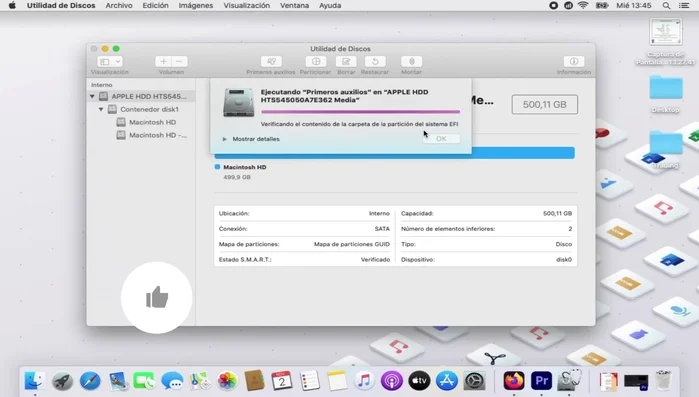Click the Wi-Fi status icon
Image resolution: width=699 pixels, height=397 pixels.
(x=583, y=5)
